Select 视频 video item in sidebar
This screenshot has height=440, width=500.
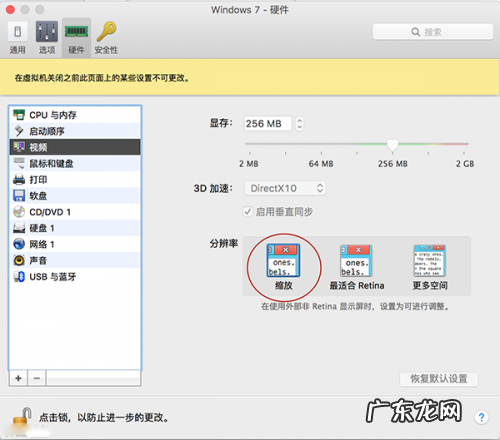pyautogui.click(x=75, y=147)
